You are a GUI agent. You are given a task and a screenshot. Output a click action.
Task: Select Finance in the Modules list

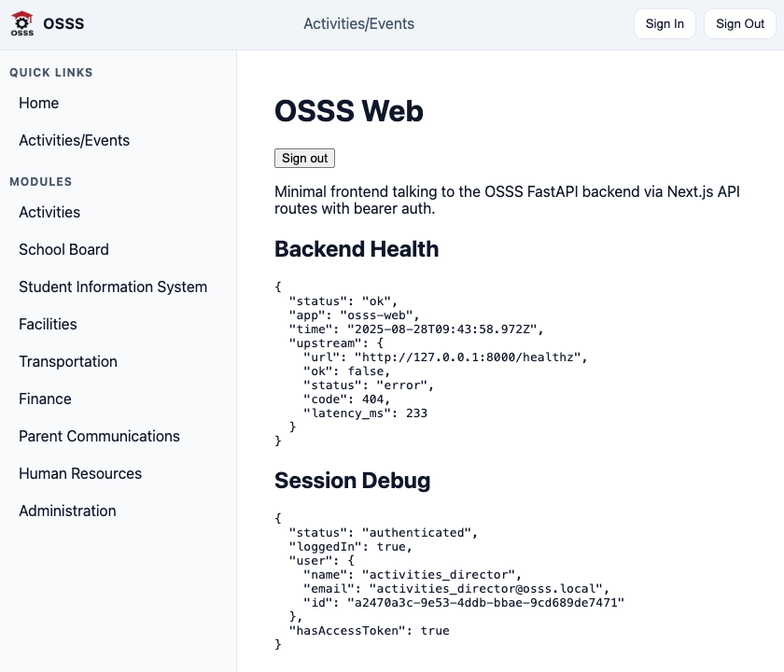coord(45,399)
